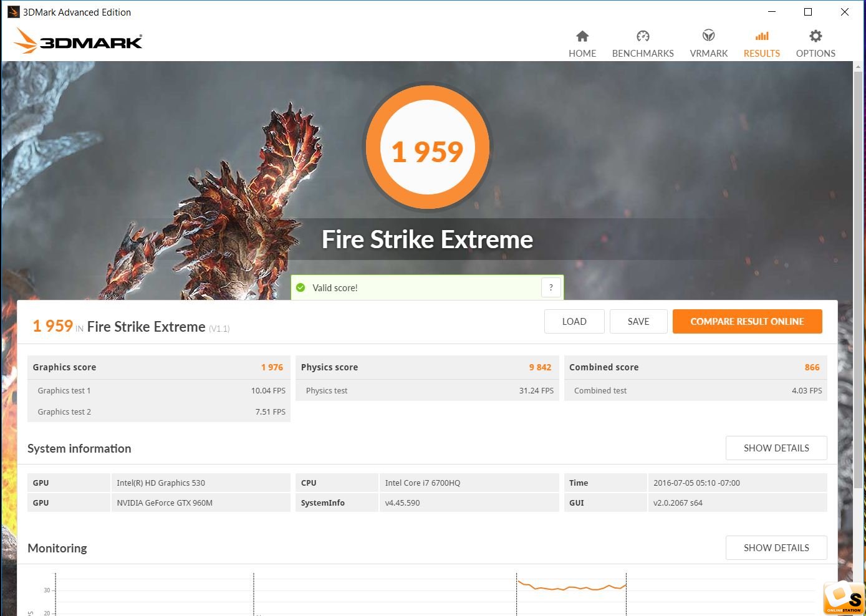Click Intel(R) HD Graphics 530 cell

[200, 483]
